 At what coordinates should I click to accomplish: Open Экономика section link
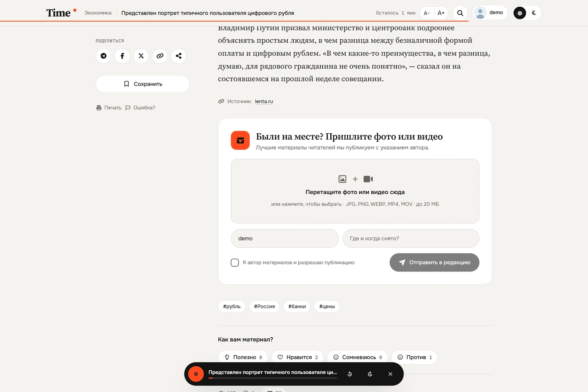[x=98, y=13]
